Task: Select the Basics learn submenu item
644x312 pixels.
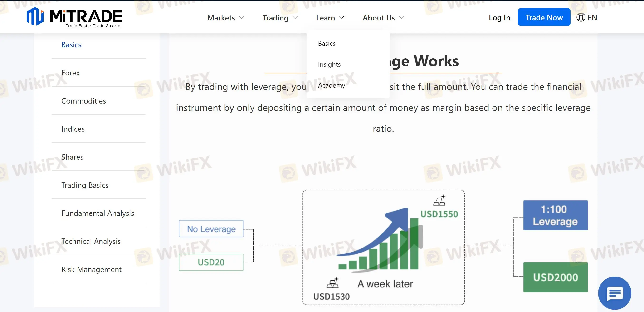Action: [327, 43]
